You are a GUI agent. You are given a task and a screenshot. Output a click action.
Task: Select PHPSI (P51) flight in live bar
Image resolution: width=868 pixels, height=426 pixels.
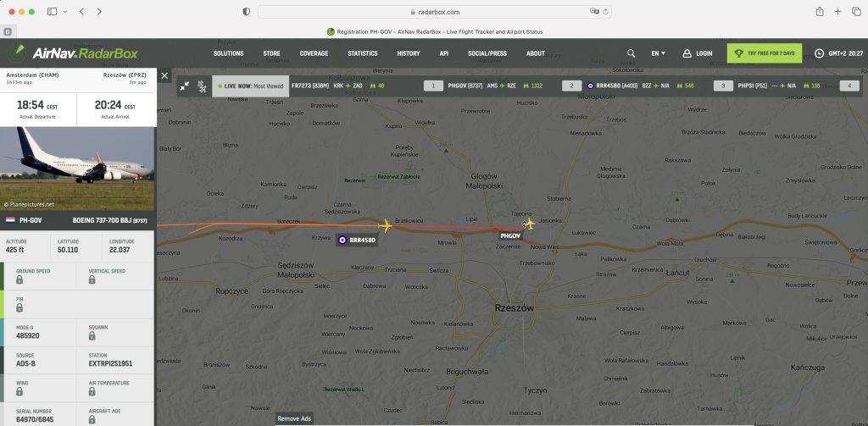click(x=780, y=86)
